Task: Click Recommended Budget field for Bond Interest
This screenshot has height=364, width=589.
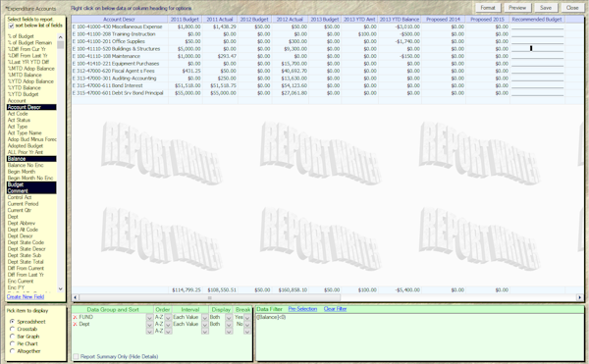Action: (537, 85)
